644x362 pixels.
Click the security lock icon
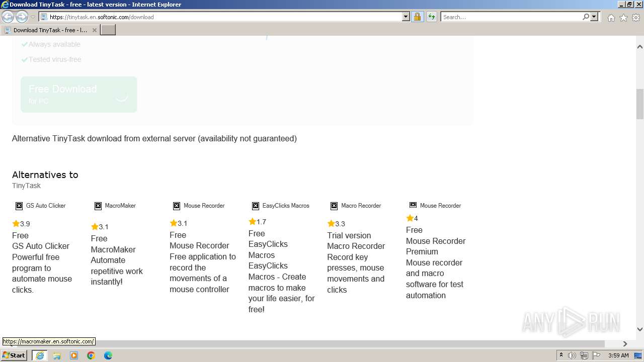(417, 17)
